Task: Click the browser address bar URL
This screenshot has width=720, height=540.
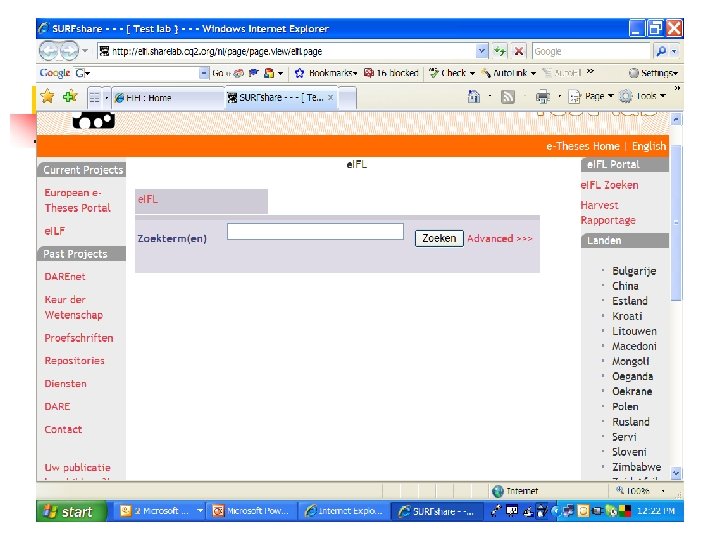Action: click(x=287, y=51)
